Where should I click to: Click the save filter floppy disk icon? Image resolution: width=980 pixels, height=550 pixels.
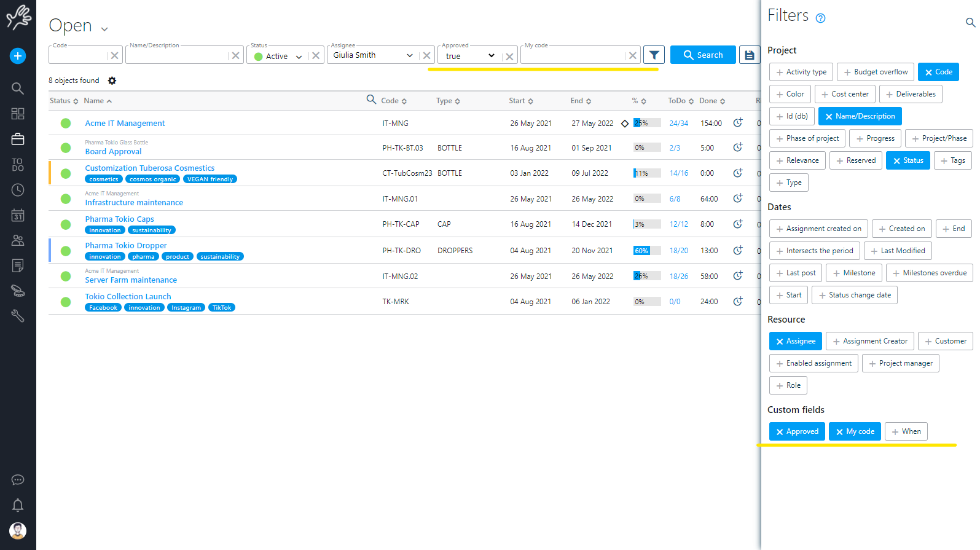pyautogui.click(x=749, y=55)
